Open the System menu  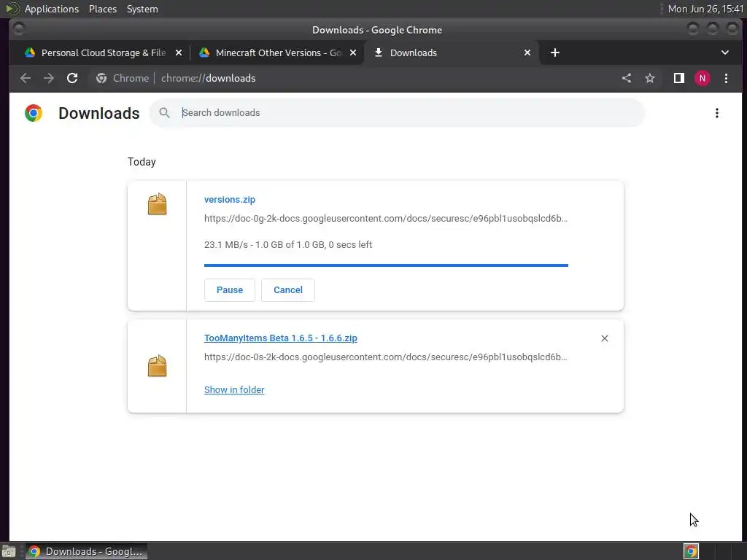tap(142, 9)
